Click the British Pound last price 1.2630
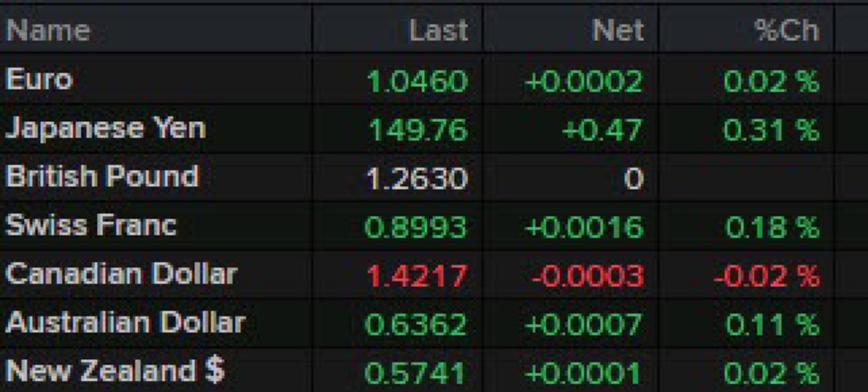Viewport: 868px width, 392px height. click(417, 179)
